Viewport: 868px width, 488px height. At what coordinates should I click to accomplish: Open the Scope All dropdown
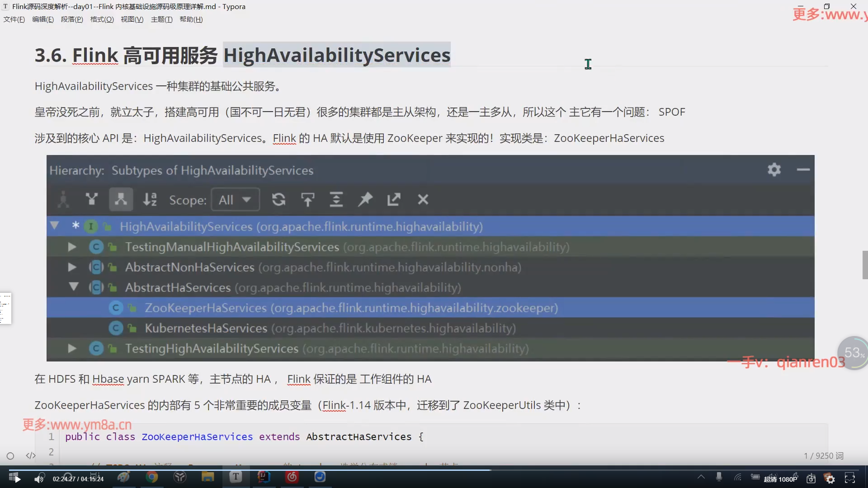(235, 199)
